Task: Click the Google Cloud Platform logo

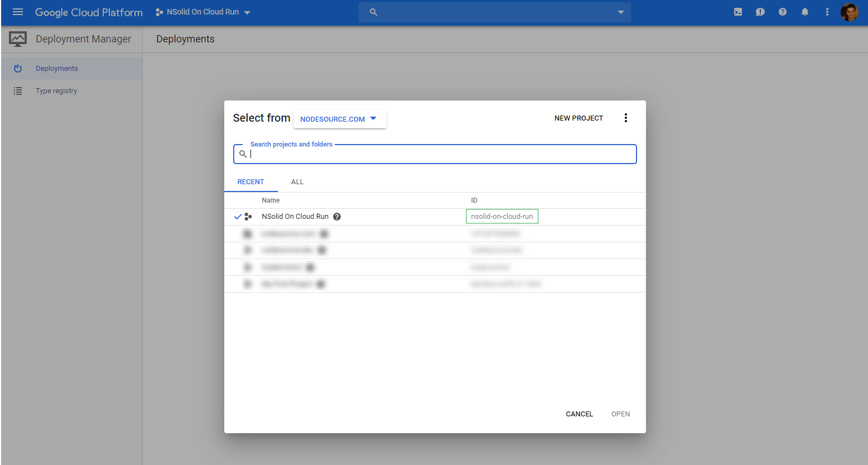Action: pos(89,12)
